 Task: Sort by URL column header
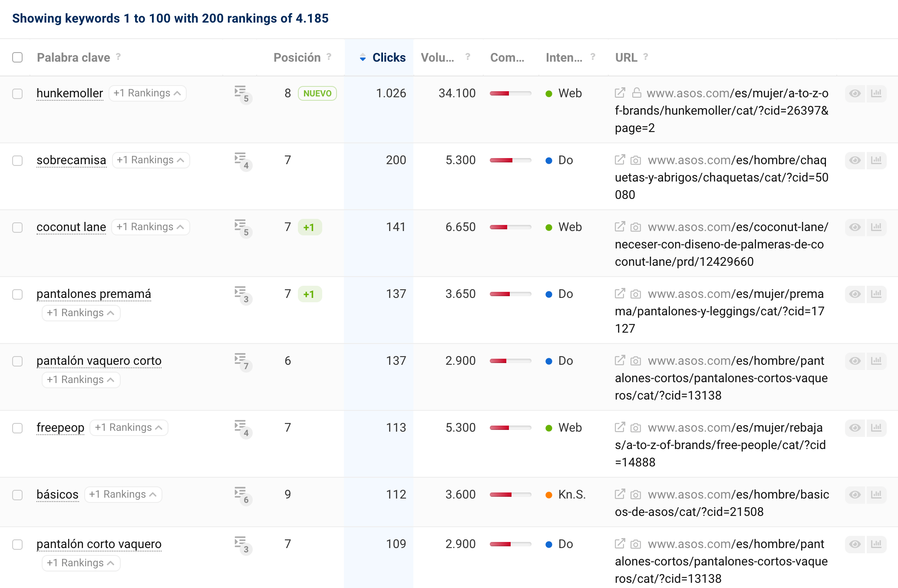click(x=626, y=57)
